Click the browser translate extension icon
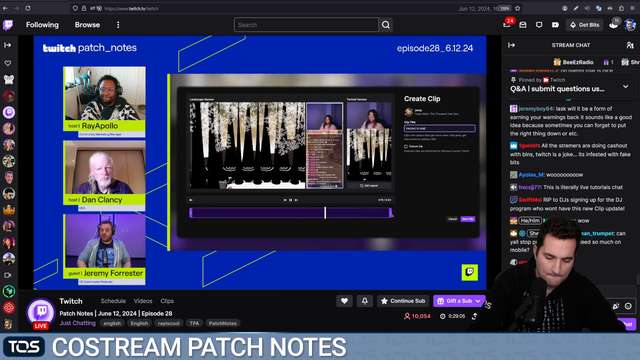Screen dimensions: 640x360 pyautogui.click(x=598, y=8)
